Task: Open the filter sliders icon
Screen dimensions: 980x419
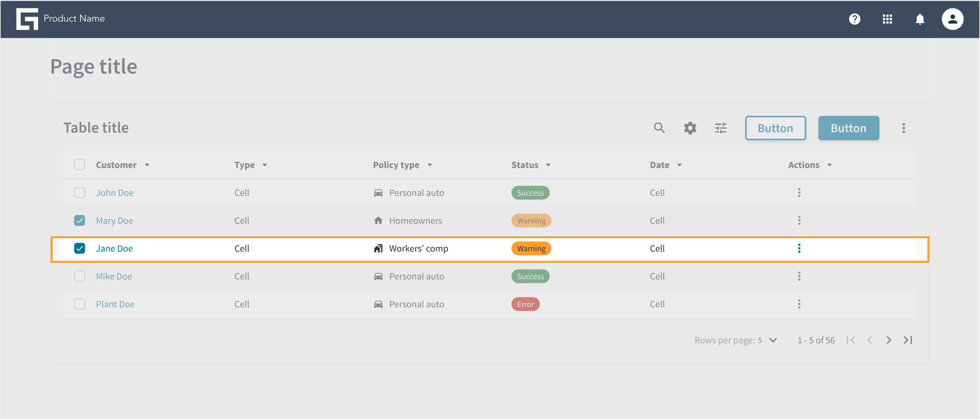Action: tap(721, 128)
